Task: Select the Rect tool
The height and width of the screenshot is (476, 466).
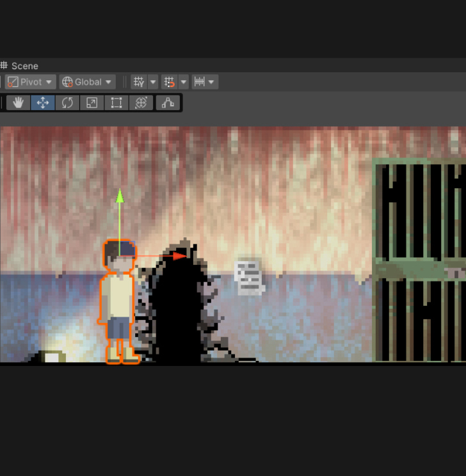Action: [x=116, y=102]
